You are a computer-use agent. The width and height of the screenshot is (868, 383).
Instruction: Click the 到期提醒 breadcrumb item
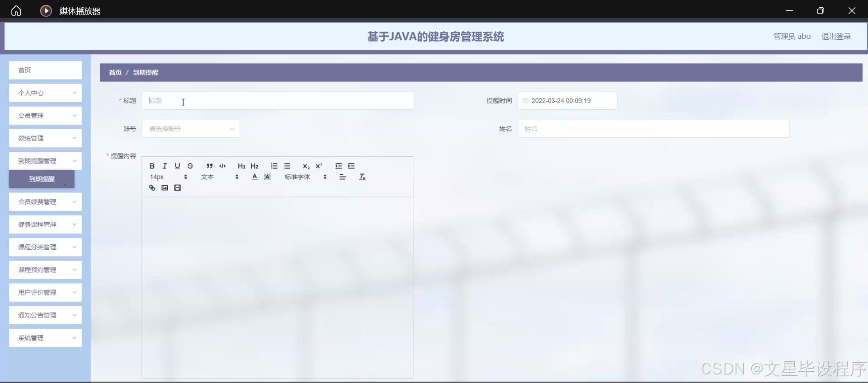pyautogui.click(x=146, y=72)
